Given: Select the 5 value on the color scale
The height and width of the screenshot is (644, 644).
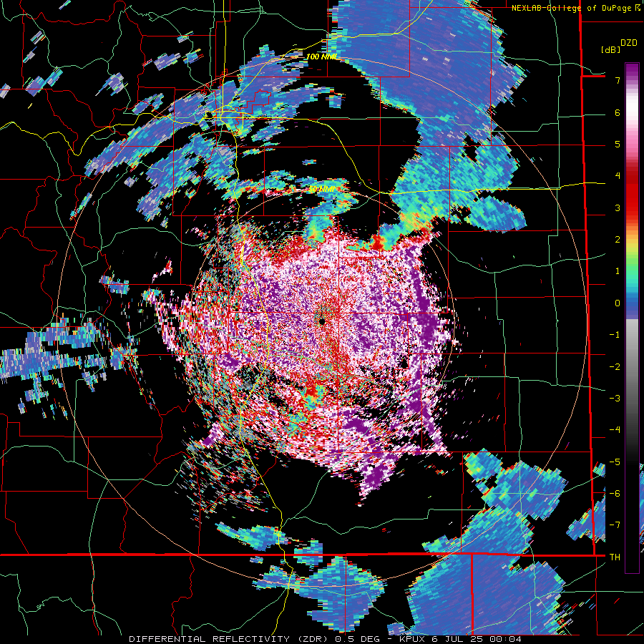Looking at the screenshot, I should pos(618,145).
